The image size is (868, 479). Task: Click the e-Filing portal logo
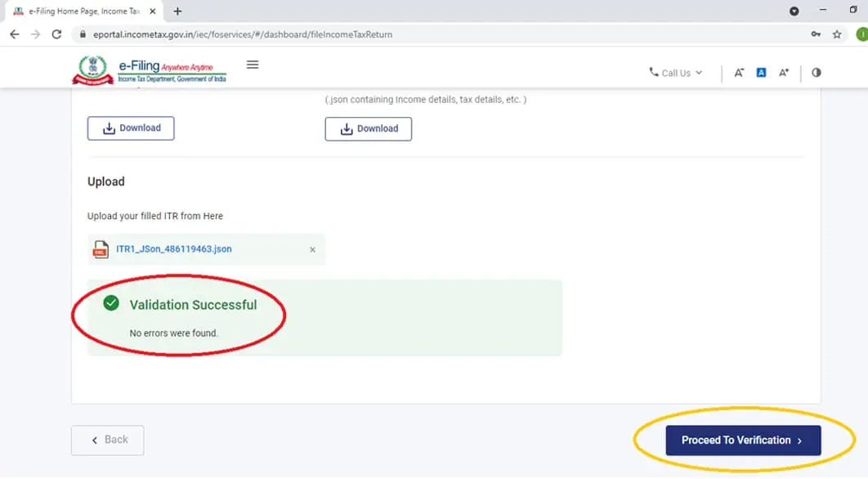coord(149,69)
